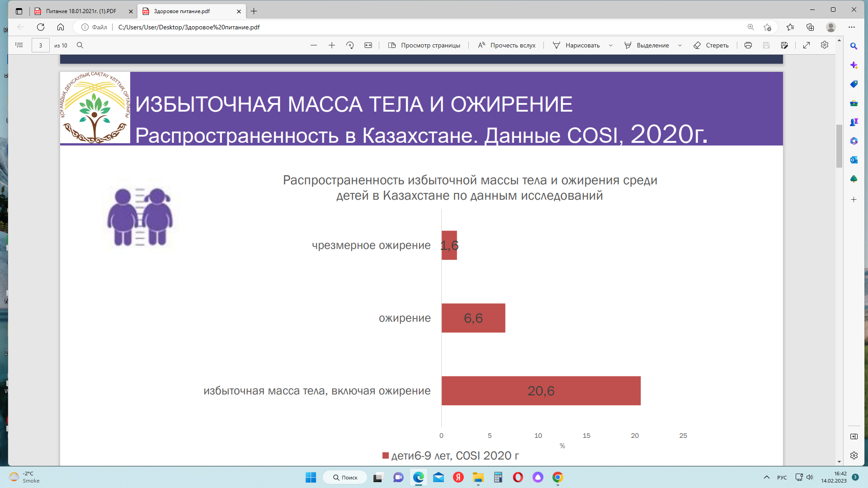Expand Нарисовать drawing options dropdown
This screenshot has width=868, height=488.
611,45
